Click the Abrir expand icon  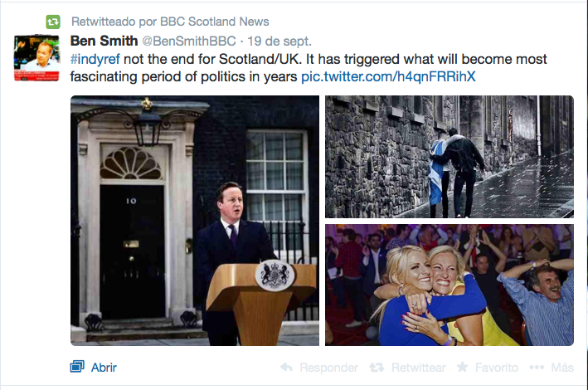click(x=77, y=367)
